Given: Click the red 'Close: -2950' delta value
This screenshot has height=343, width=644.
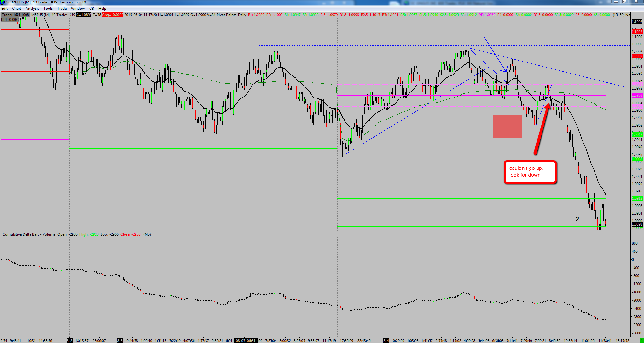Looking at the screenshot, I should (131, 234).
